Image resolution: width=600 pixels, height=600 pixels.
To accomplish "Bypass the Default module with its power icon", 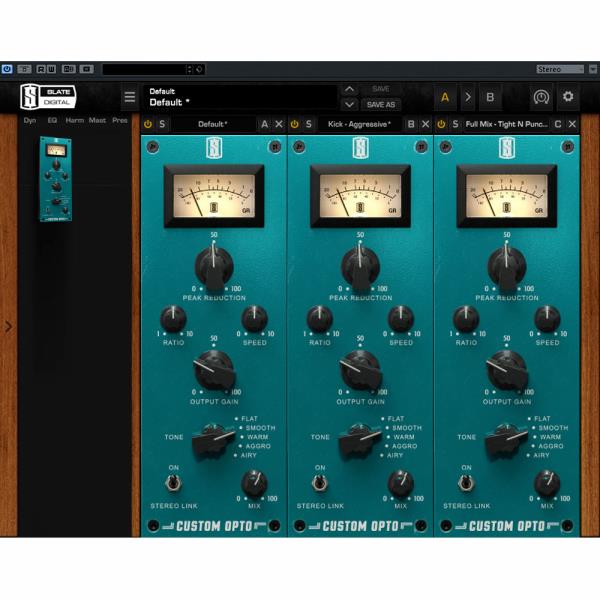I will click(148, 124).
